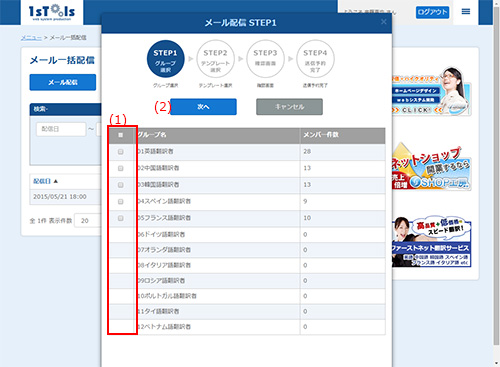Tick the 05フランス語翻訳者 checkbox
Image resolution: width=500 pixels, height=367 pixels.
121,218
